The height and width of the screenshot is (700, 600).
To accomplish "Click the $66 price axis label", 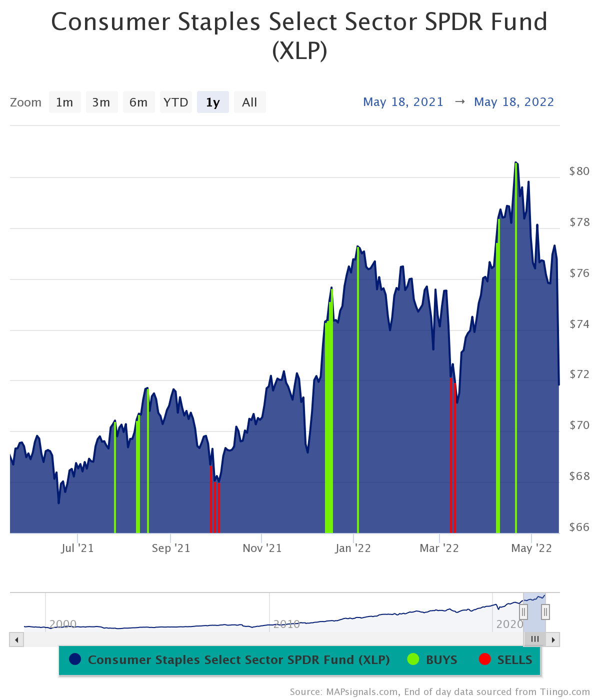I will click(x=579, y=527).
